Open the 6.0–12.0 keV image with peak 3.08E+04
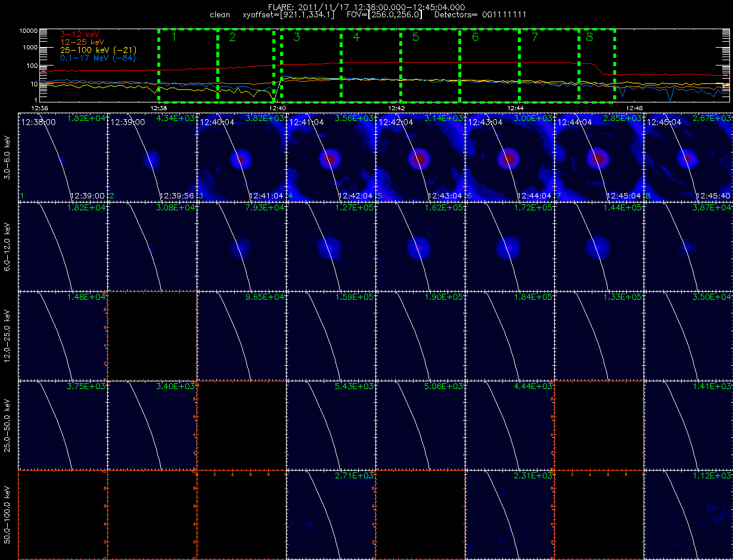733x560 pixels. (152, 246)
